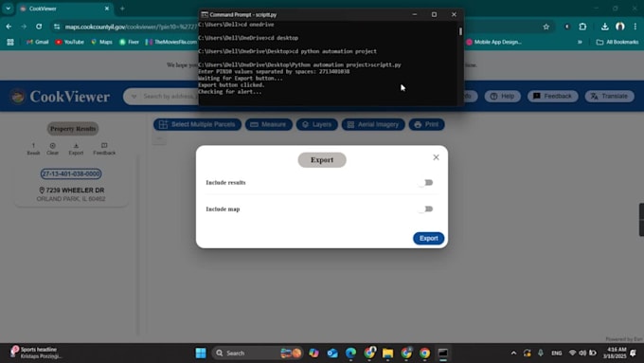This screenshot has height=363, width=644.
Task: Open the YouTube bookmark
Action: click(70, 42)
